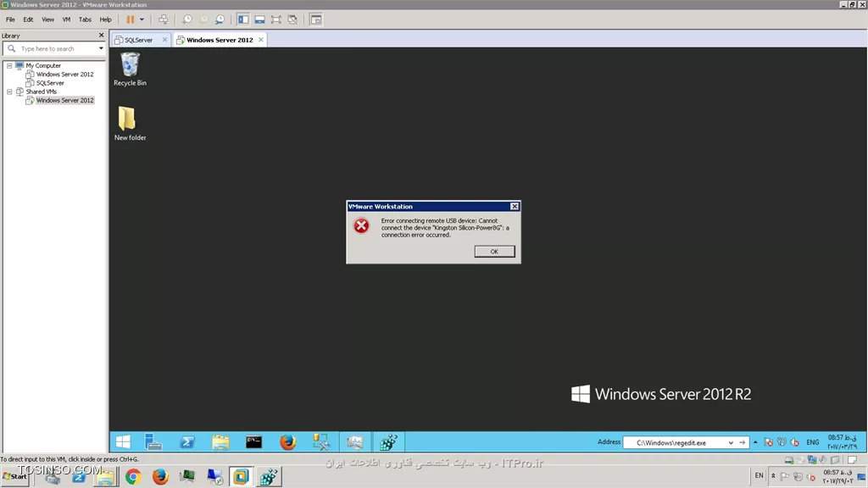Open Firefox in the guest taskbar
This screenshot has width=868, height=488.
(287, 441)
